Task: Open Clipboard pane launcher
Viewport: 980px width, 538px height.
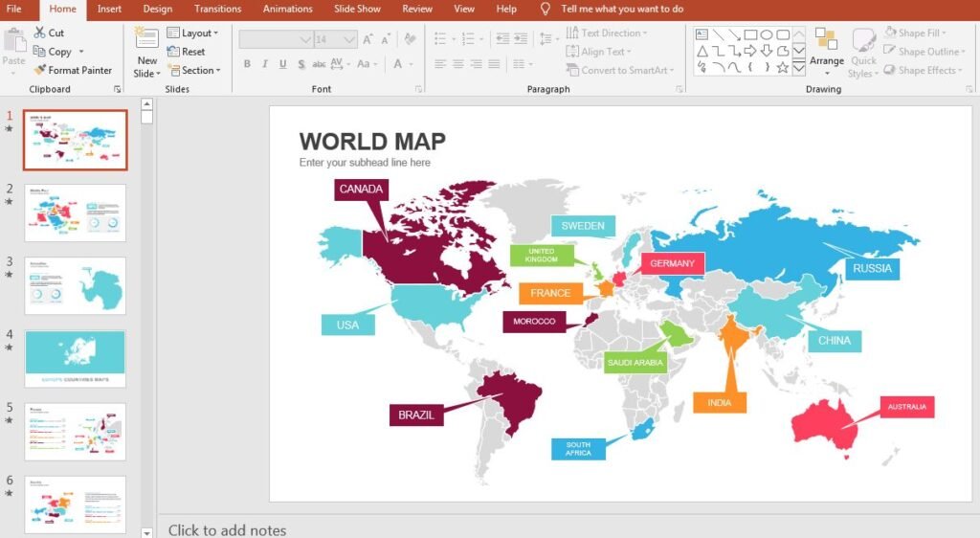Action: [x=118, y=89]
